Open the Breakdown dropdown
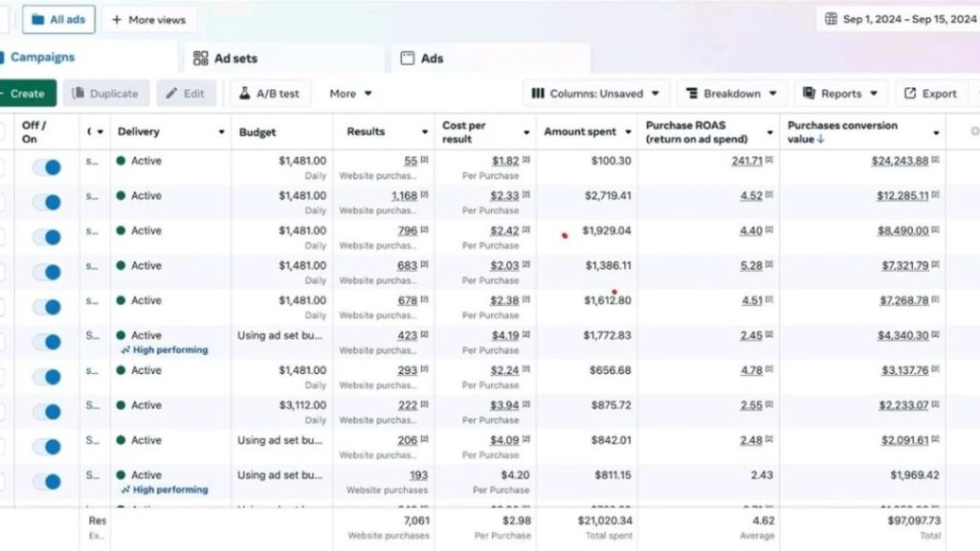 pyautogui.click(x=732, y=93)
